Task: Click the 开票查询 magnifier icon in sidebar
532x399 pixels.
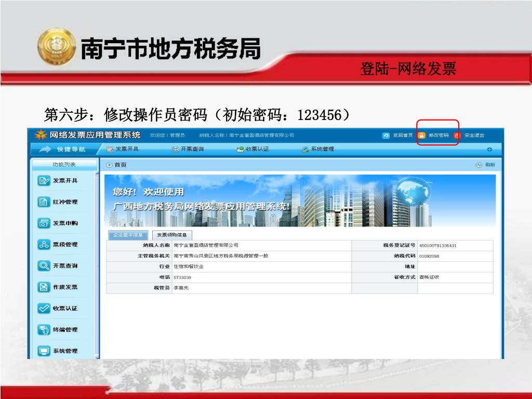Action: pyautogui.click(x=44, y=265)
